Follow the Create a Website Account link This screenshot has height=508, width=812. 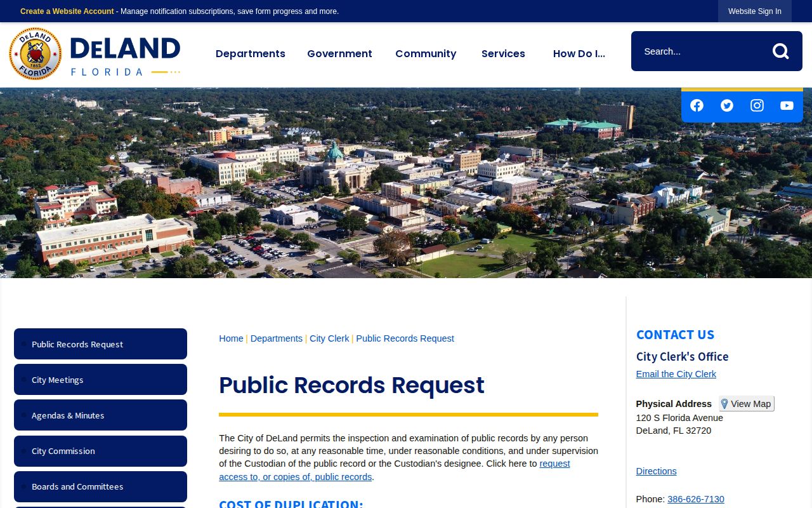pos(67,11)
